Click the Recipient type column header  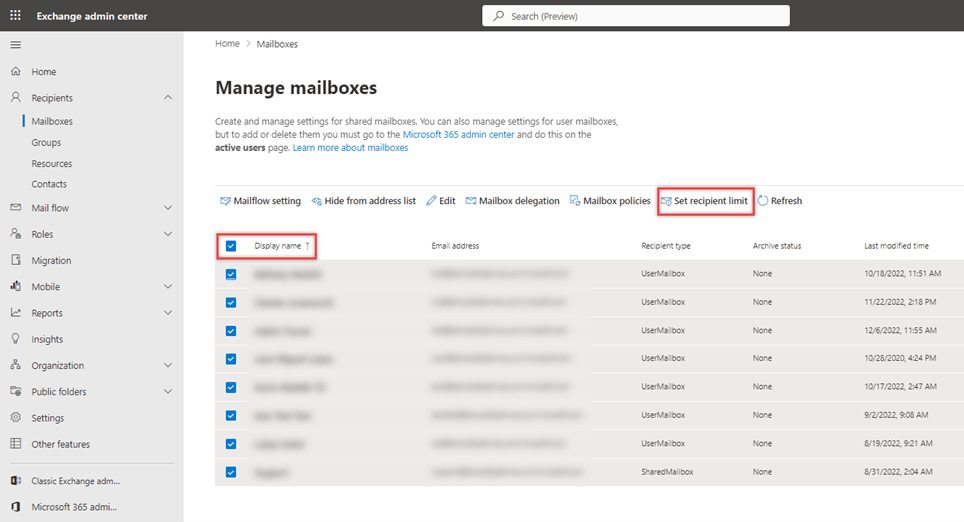pos(666,245)
